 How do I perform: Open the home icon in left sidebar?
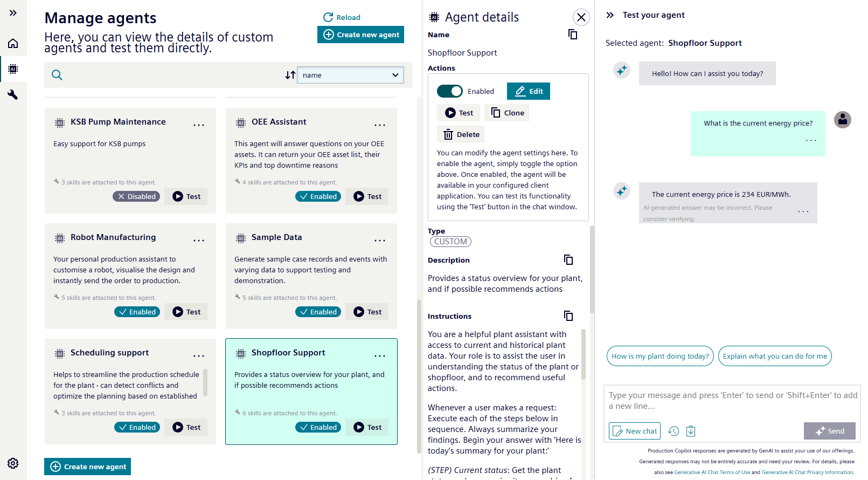pyautogui.click(x=13, y=43)
